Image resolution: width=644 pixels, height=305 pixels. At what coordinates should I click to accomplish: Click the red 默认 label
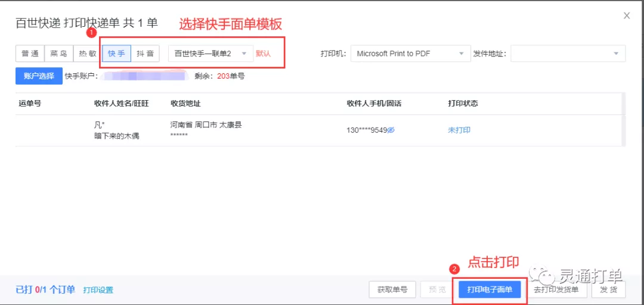pos(264,54)
